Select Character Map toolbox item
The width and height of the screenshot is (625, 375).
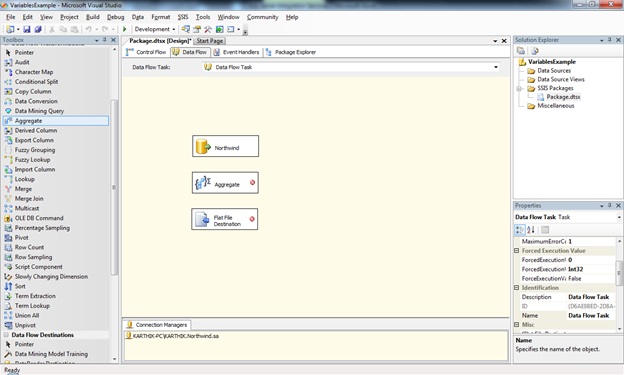(33, 72)
